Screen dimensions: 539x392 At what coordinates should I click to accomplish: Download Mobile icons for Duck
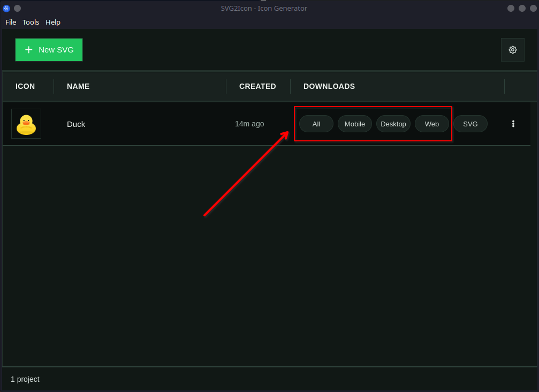click(x=354, y=124)
